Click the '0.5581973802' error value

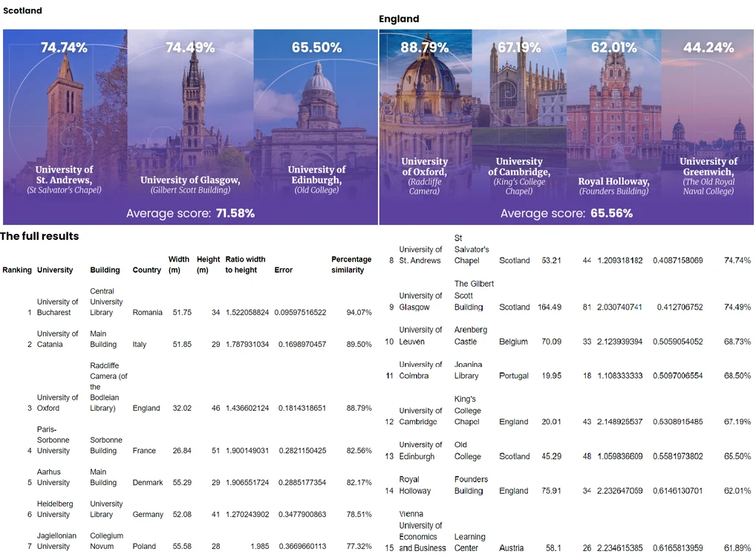point(678,456)
